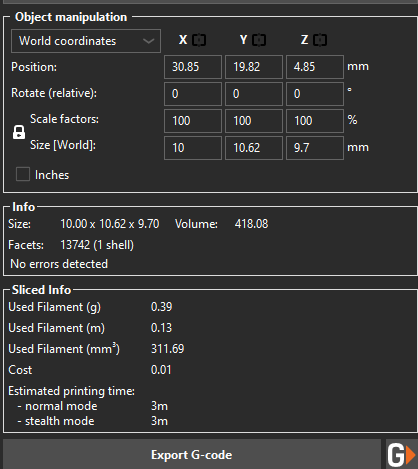This screenshot has width=418, height=469.
Task: Select the Facets value '13742 (1 shell)'
Action: tap(97, 245)
